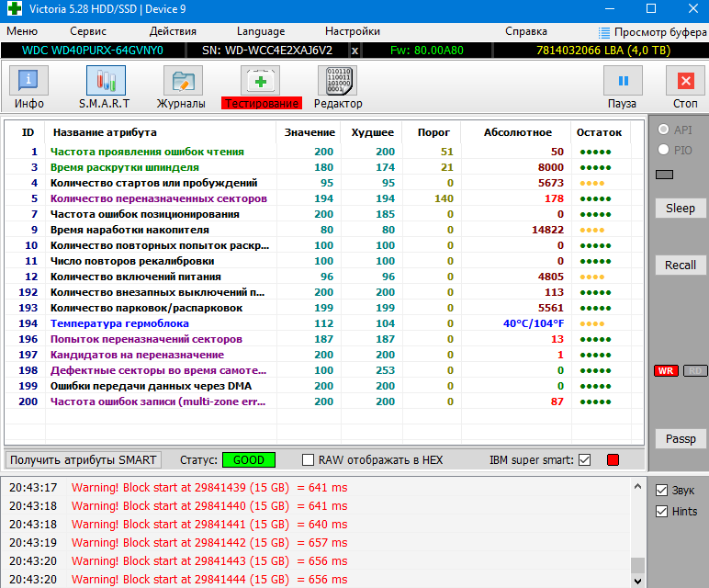Click the log scrollbar thumb
This screenshot has height=588, width=709.
pyautogui.click(x=637, y=565)
